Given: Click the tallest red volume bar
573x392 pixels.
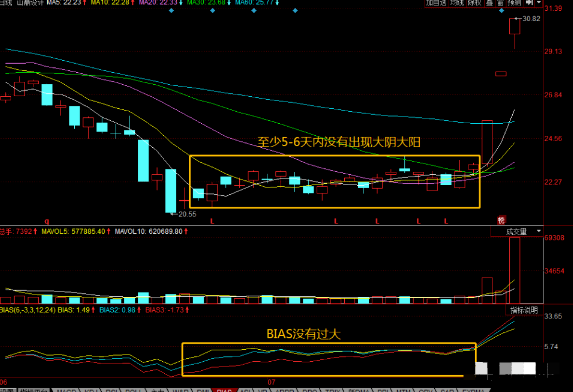Looking at the screenshot, I should [515, 270].
